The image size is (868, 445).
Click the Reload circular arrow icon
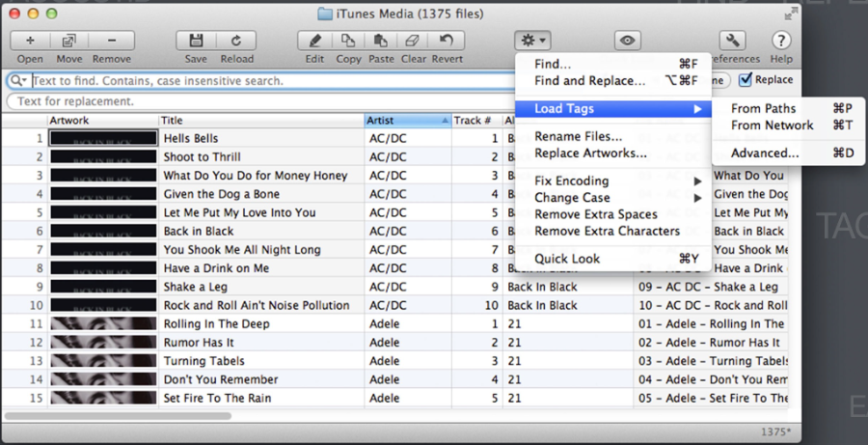click(x=236, y=41)
